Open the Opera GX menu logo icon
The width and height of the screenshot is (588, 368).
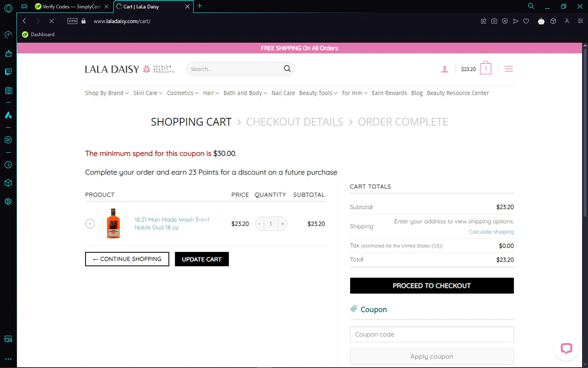pyautogui.click(x=8, y=8)
